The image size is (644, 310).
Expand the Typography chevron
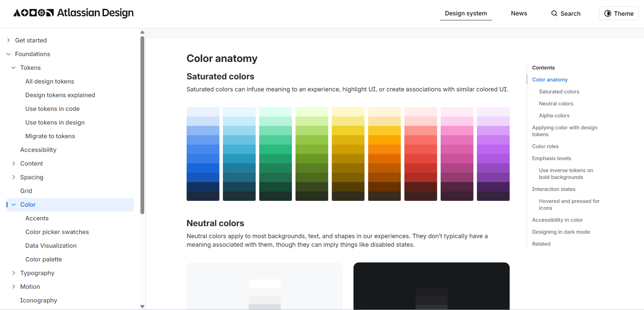tap(14, 273)
